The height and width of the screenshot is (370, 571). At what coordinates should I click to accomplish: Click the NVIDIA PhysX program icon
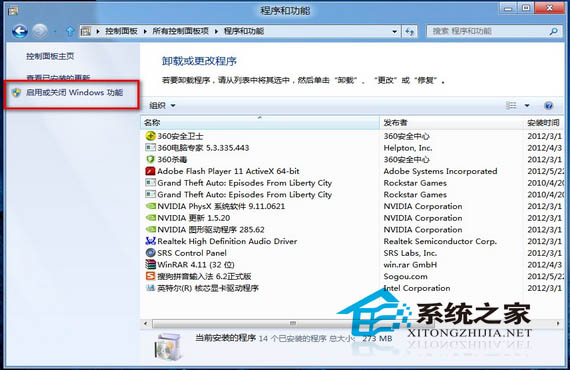[150, 206]
